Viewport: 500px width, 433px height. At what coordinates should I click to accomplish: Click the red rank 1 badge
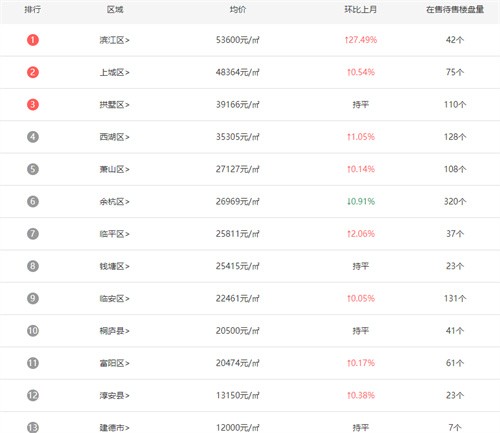33,40
